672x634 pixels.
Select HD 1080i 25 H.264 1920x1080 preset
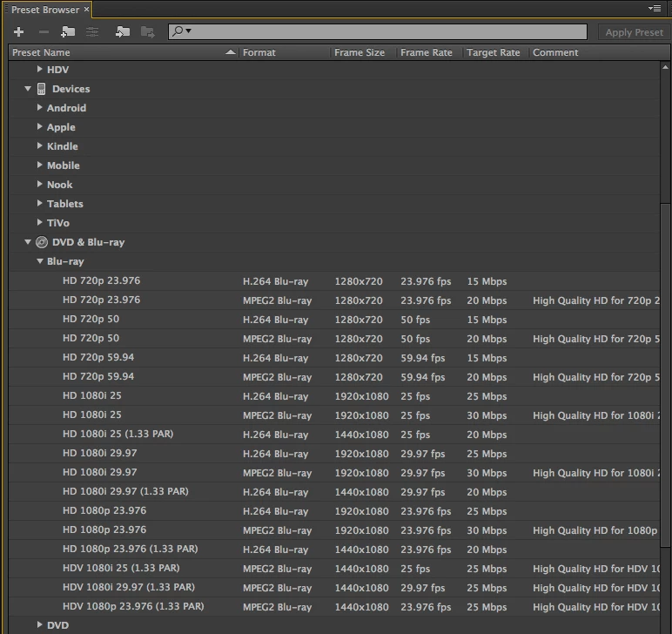point(334,395)
